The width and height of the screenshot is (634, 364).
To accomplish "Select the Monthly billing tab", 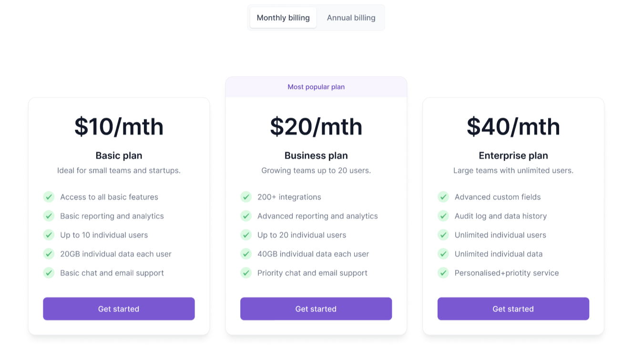I will pyautogui.click(x=283, y=18).
